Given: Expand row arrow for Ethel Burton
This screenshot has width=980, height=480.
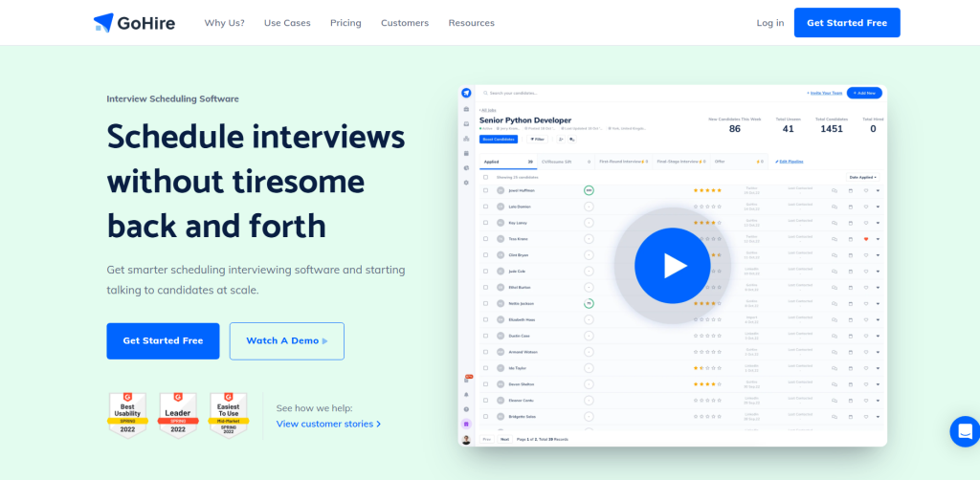Looking at the screenshot, I should [x=878, y=287].
